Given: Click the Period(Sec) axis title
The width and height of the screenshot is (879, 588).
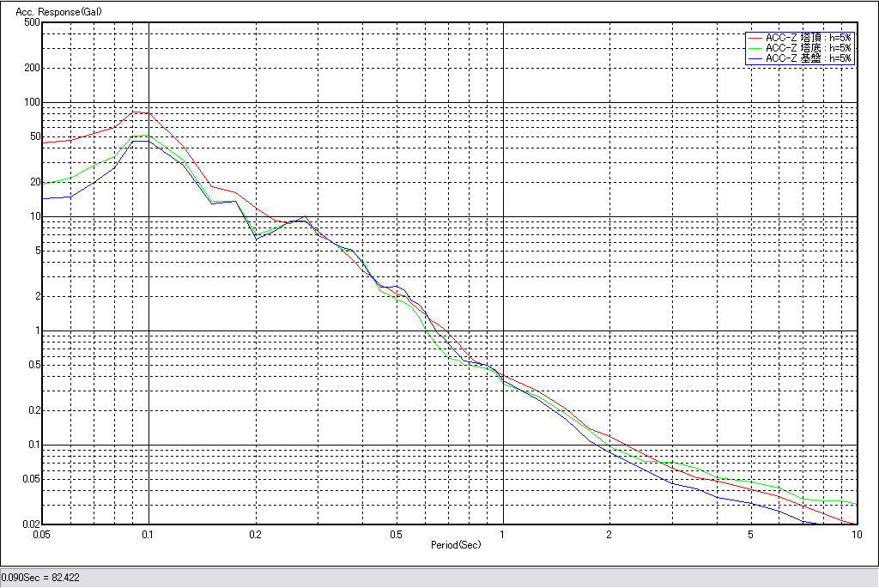Looking at the screenshot, I should point(455,545).
